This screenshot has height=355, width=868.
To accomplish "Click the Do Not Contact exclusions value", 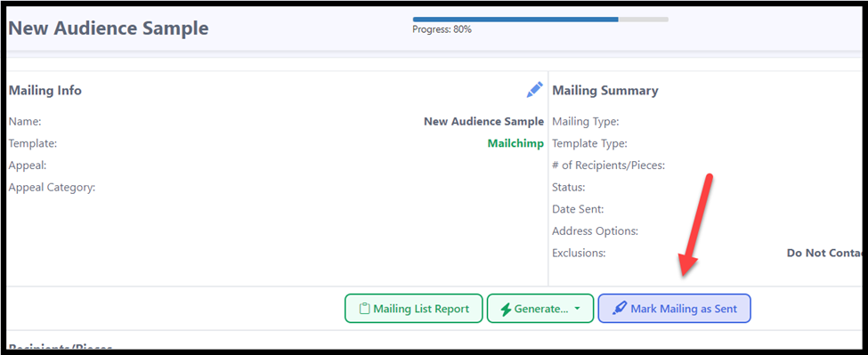I will pyautogui.click(x=824, y=254).
